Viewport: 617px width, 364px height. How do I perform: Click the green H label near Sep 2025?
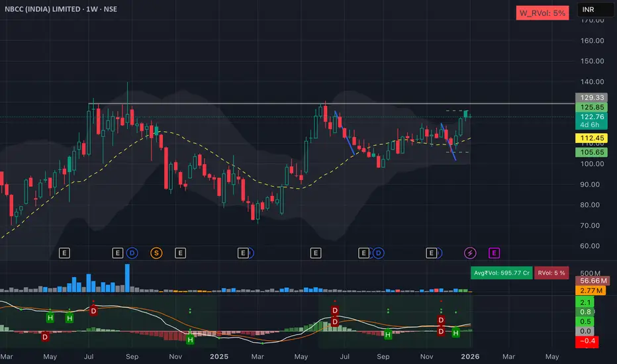pyautogui.click(x=388, y=335)
